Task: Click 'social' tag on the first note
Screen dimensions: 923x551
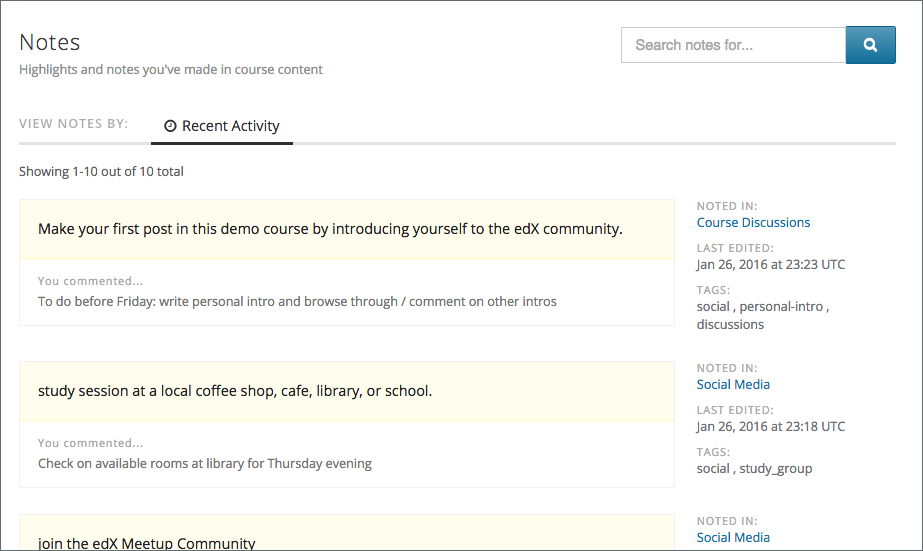Action: tap(713, 307)
